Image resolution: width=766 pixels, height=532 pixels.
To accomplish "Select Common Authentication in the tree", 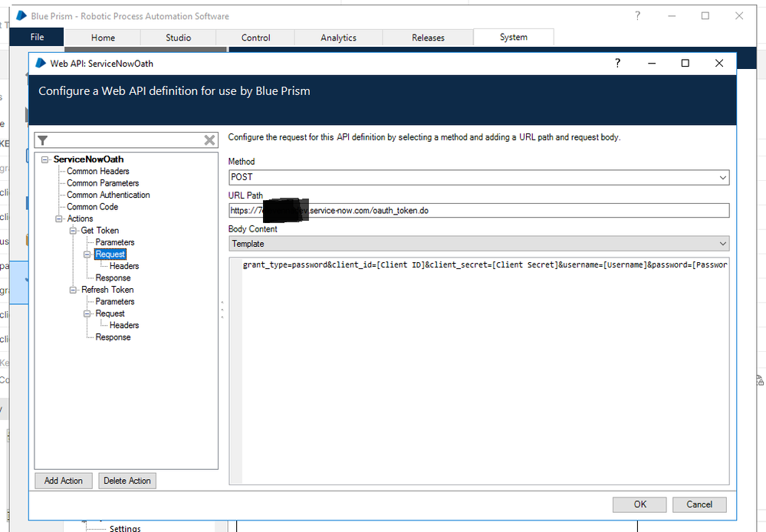I will (108, 195).
